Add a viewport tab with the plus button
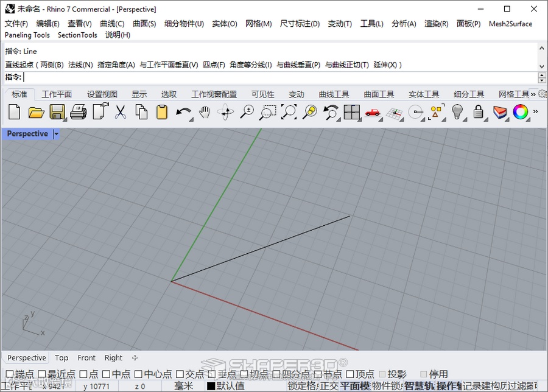548x392 pixels. point(135,358)
